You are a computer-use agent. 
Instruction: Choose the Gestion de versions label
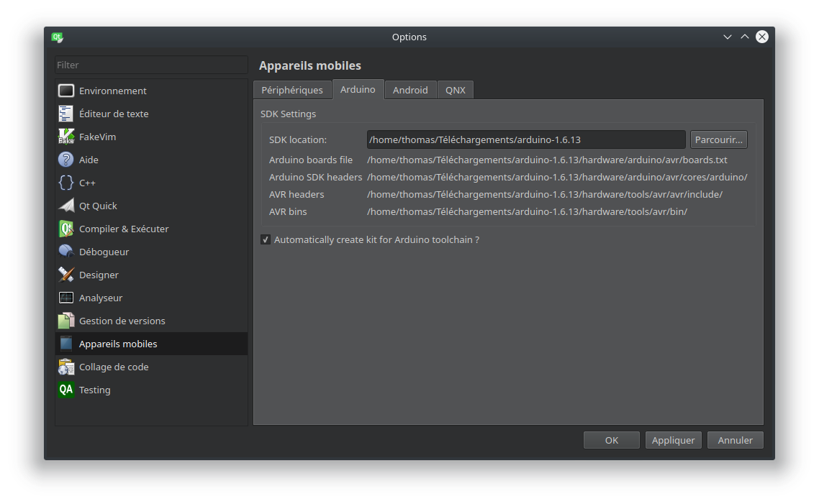(122, 321)
